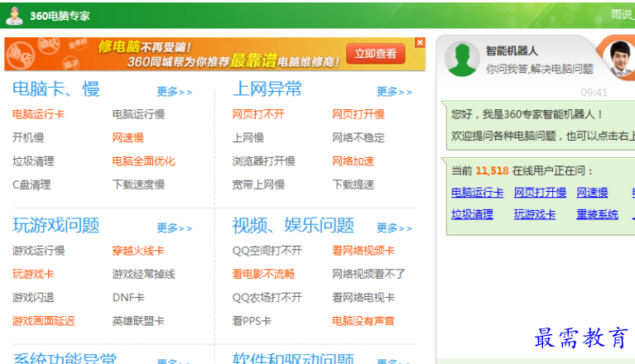
Task: Select 下载速度慢 problem link
Action: tap(138, 184)
